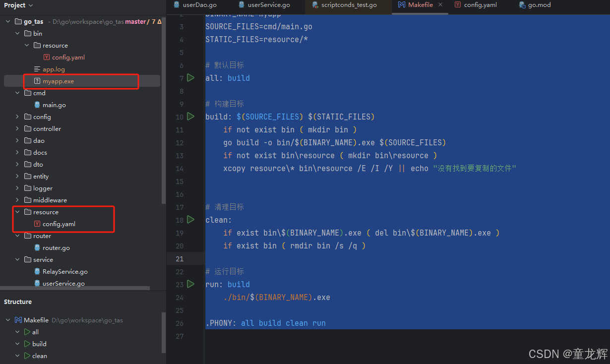Run the 'run' target gutter arrow
The width and height of the screenshot is (610, 364).
coord(191,284)
